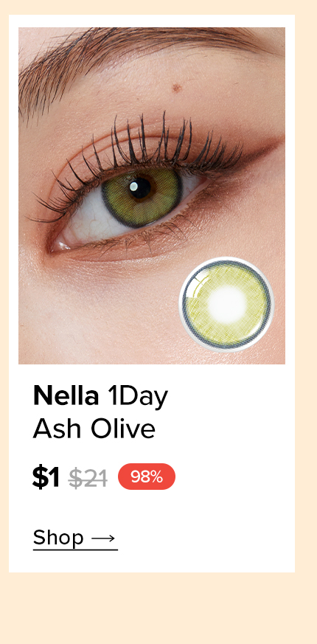The image size is (317, 644).
Task: Select the circular Ash Olive lens swatch
Action: 226,305
